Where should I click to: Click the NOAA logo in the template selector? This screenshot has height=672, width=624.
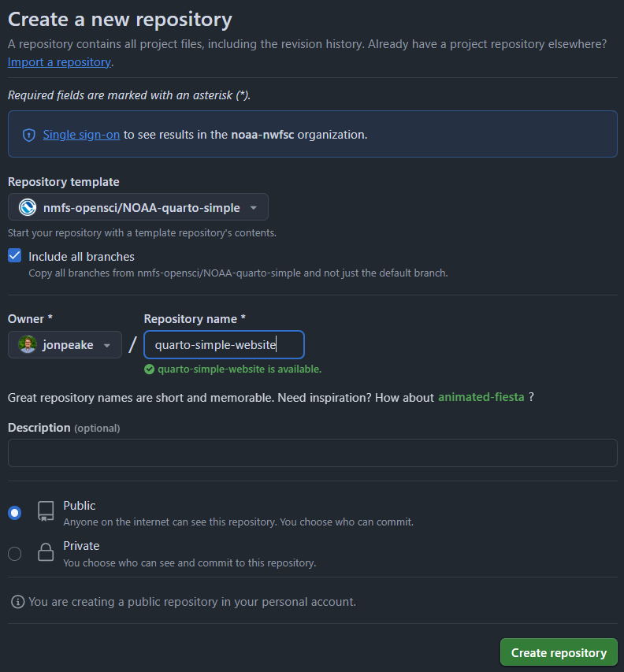coord(28,207)
